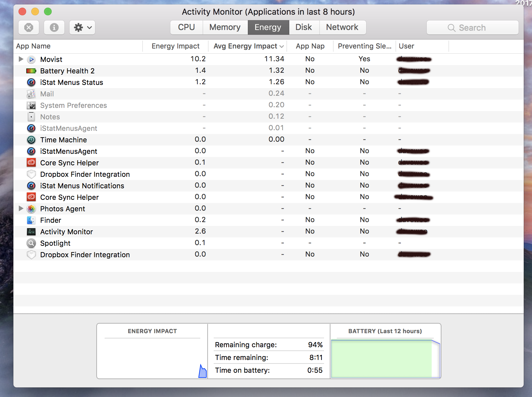The image size is (532, 397).
Task: Click the Activity Monitor row icon
Action: tap(31, 232)
